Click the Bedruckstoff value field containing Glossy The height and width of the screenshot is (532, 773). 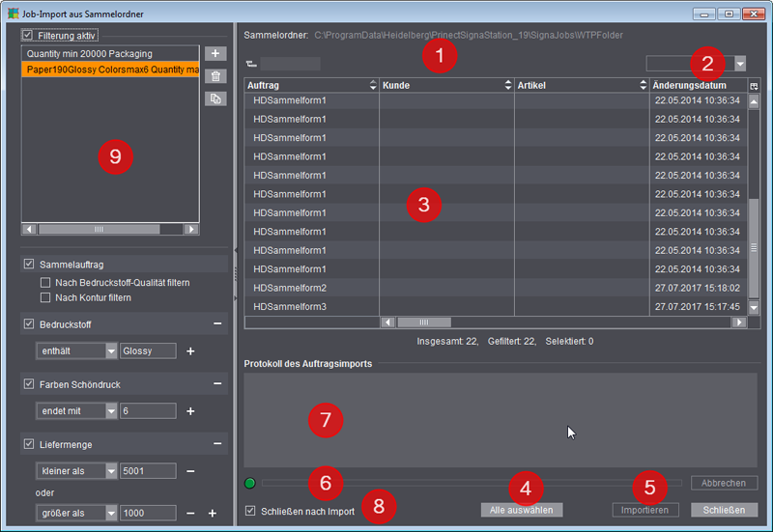(x=148, y=351)
